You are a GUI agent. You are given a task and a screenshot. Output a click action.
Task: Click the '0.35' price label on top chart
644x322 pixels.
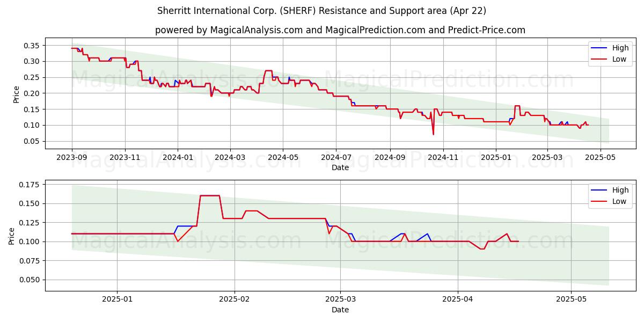pyautogui.click(x=32, y=45)
